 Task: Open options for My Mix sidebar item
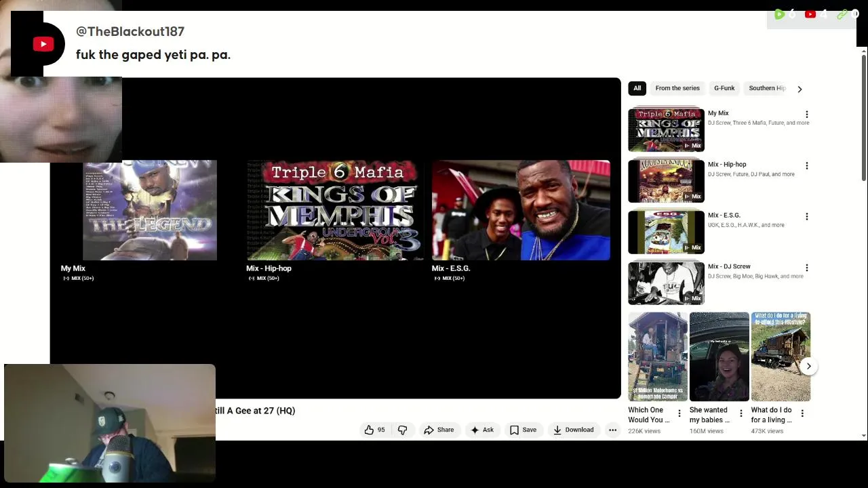pyautogui.click(x=806, y=115)
